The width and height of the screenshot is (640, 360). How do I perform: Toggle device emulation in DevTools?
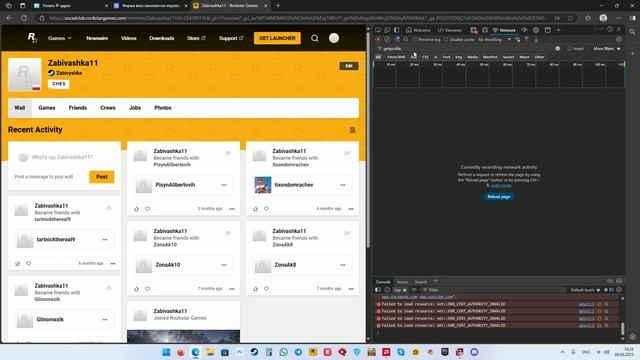(x=387, y=30)
